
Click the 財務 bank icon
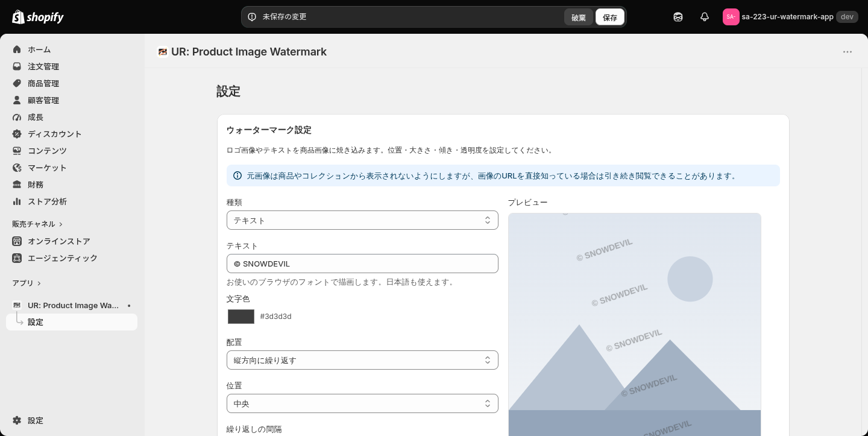[x=17, y=185]
